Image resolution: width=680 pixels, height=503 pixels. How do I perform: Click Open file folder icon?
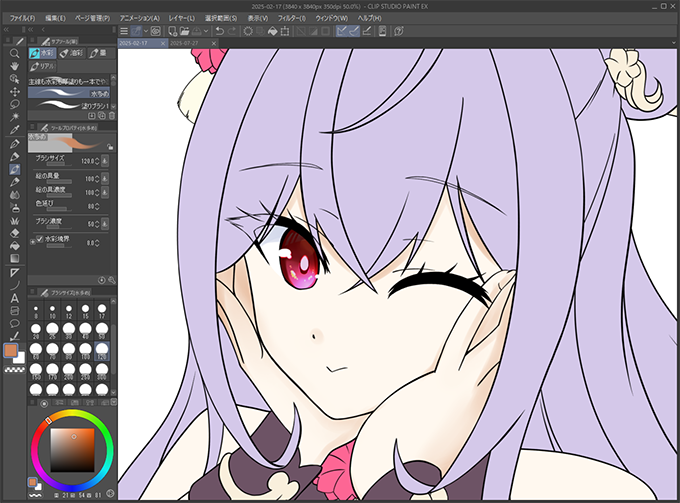(184, 31)
